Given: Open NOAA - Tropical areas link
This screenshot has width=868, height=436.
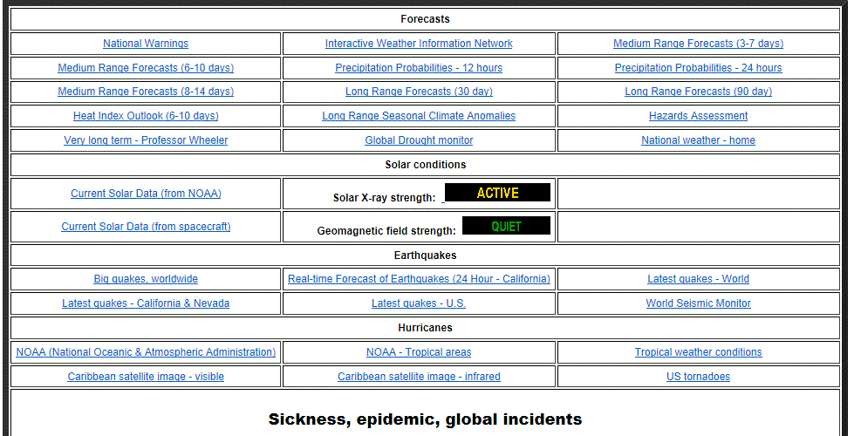Looking at the screenshot, I should (419, 352).
